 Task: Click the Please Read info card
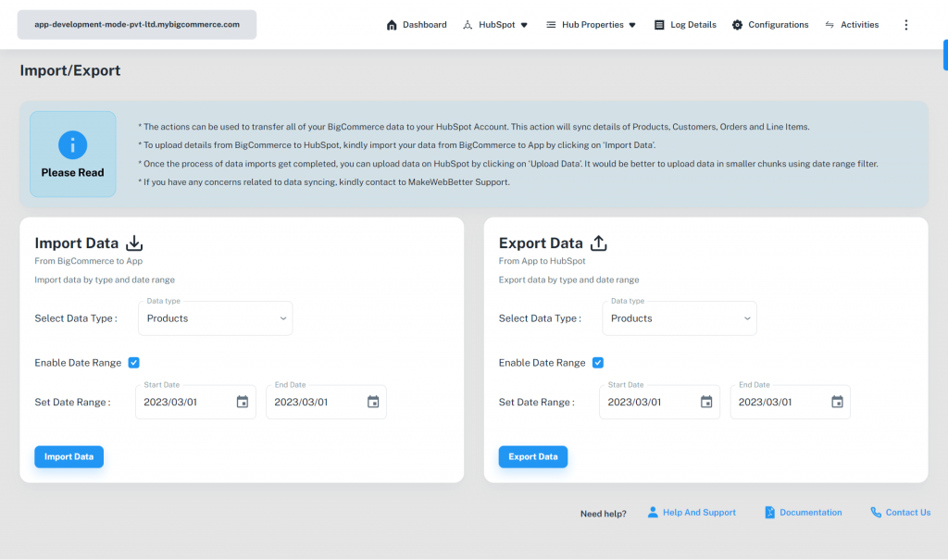(x=72, y=155)
